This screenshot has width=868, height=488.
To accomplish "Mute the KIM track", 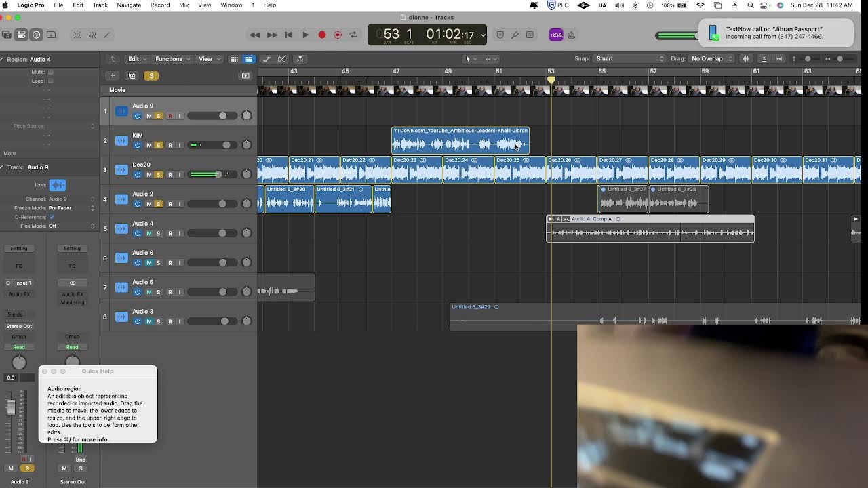I will click(149, 145).
